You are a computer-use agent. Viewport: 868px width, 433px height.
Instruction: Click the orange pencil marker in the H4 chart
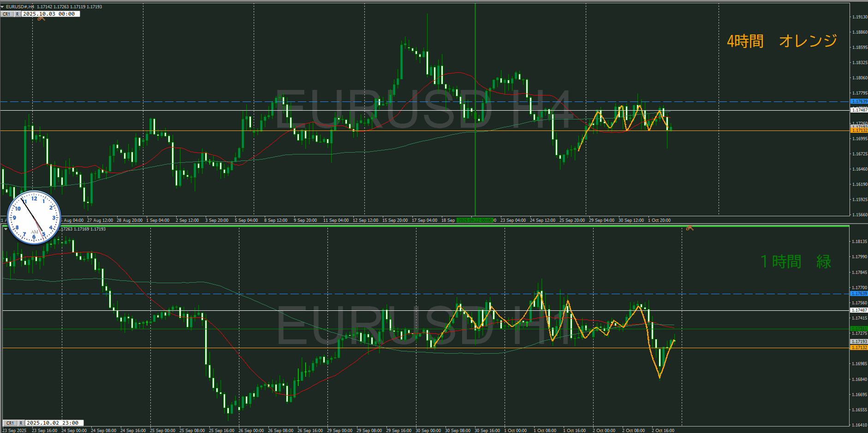point(42,18)
